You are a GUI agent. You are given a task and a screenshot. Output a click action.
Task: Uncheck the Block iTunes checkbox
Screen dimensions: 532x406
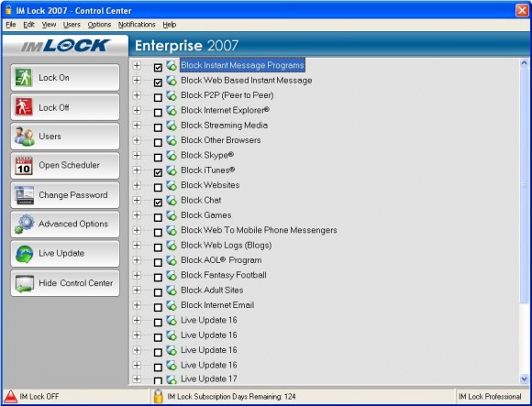pyautogui.click(x=158, y=172)
